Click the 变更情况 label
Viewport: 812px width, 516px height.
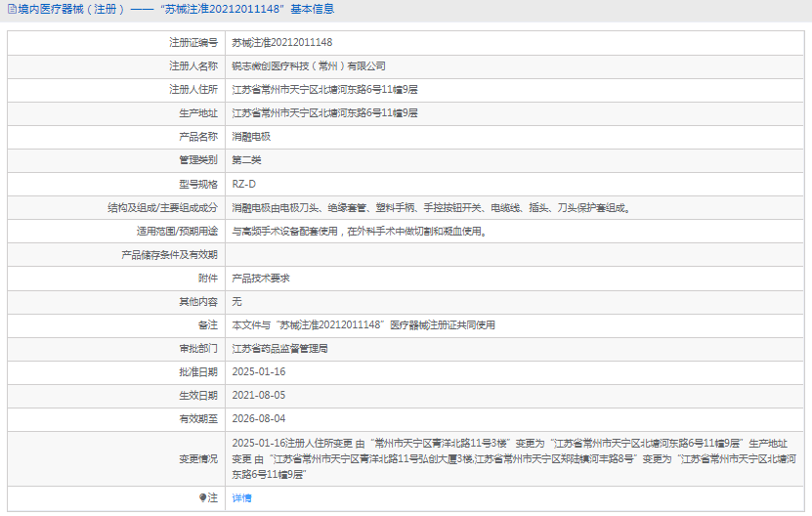click(x=198, y=459)
